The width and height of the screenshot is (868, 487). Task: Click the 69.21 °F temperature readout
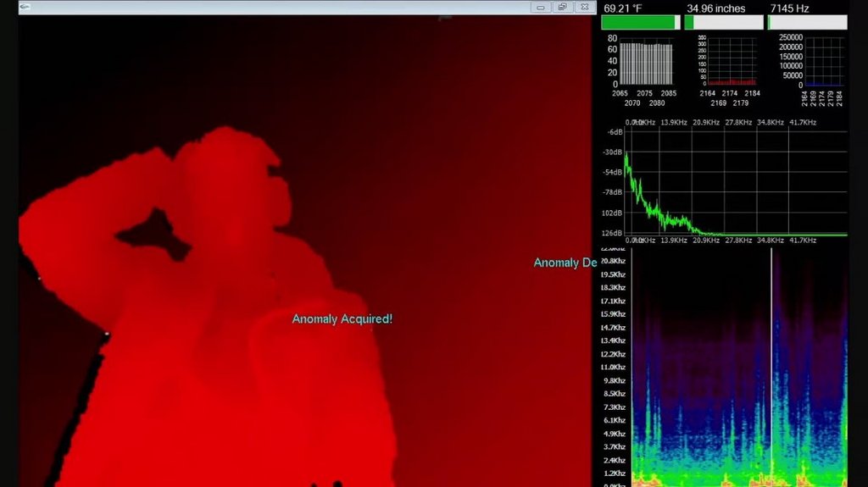pos(623,8)
